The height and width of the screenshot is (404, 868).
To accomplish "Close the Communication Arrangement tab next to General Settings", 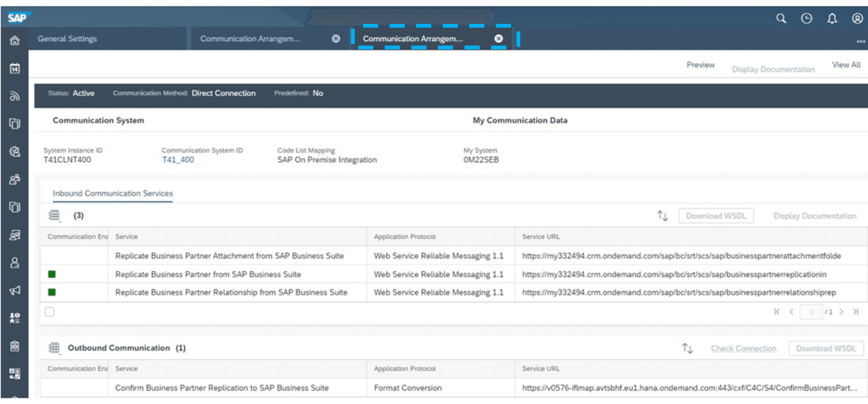I will (x=336, y=39).
